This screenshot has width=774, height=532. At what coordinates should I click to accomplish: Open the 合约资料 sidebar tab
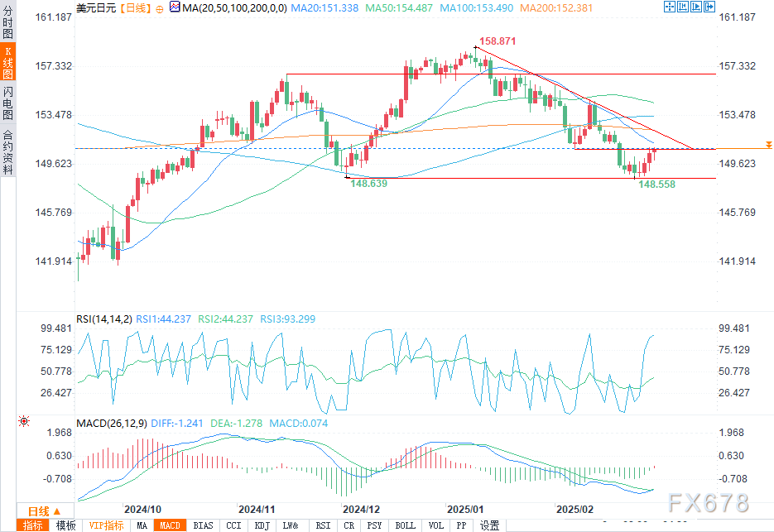[8, 151]
